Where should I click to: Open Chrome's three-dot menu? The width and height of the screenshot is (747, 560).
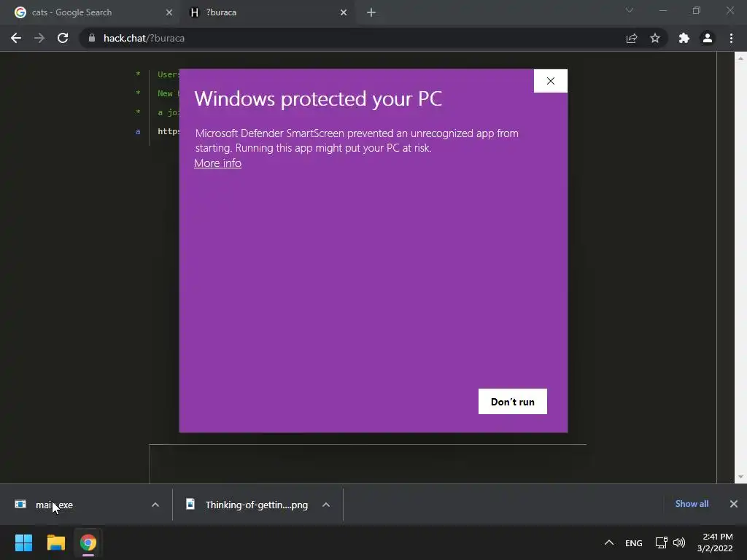pos(731,38)
